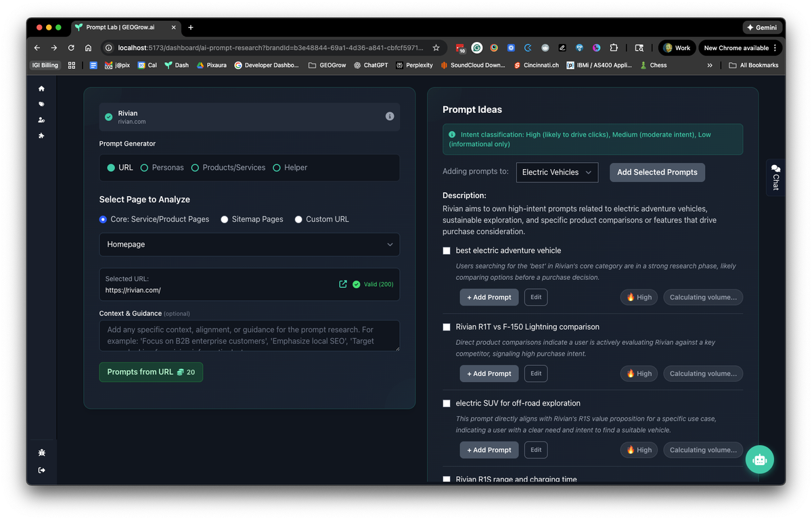Screen dimensions: 812x520
Task: Click the Valid (200) status indicator
Action: (x=373, y=284)
